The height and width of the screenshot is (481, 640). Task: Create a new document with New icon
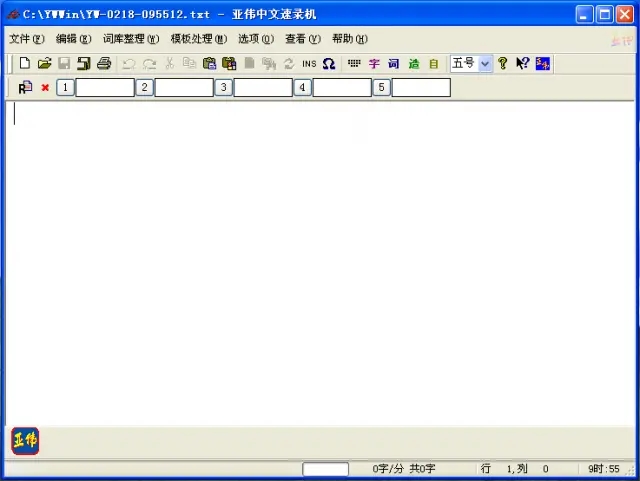(24, 63)
